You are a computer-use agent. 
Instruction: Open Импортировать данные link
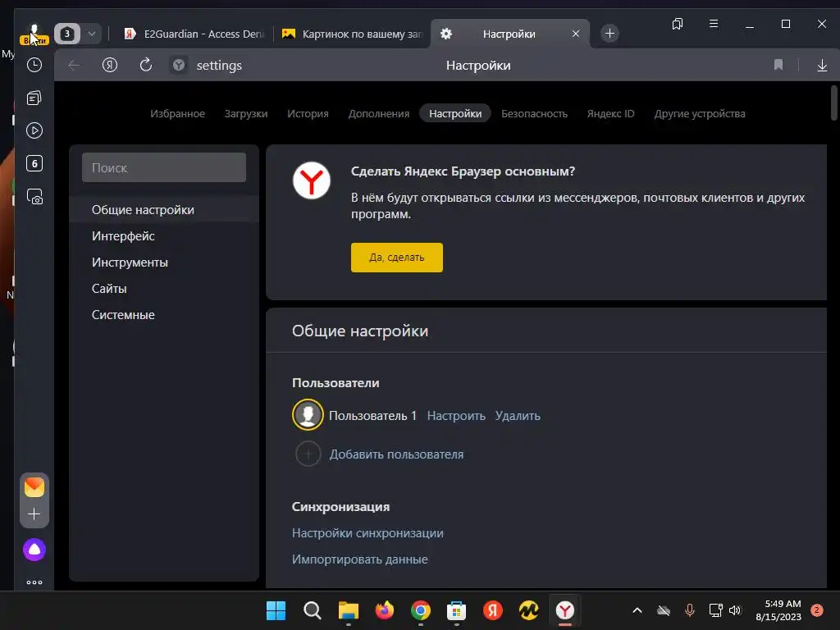(x=360, y=559)
